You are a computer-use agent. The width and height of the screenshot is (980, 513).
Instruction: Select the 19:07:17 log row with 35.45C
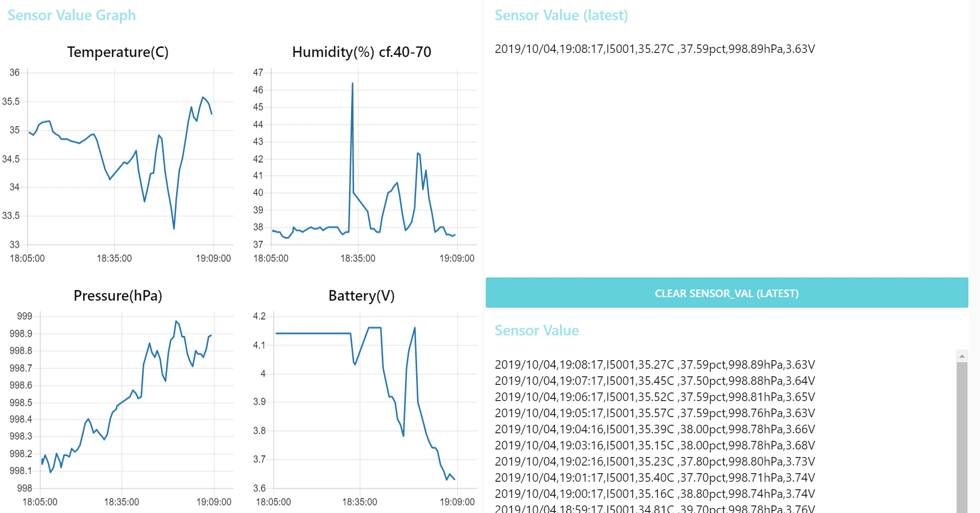click(x=655, y=381)
